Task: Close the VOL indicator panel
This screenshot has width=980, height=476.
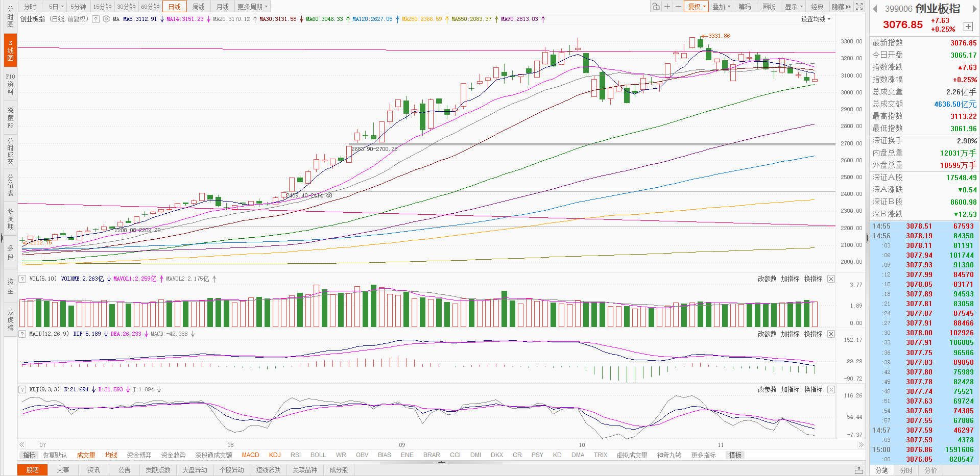Action: click(831, 279)
